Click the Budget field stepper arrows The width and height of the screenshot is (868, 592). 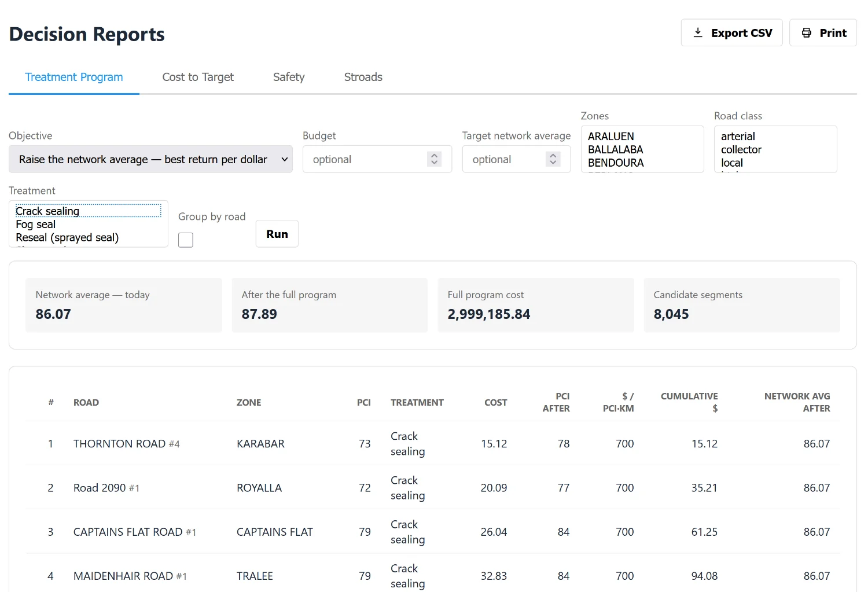pos(435,159)
